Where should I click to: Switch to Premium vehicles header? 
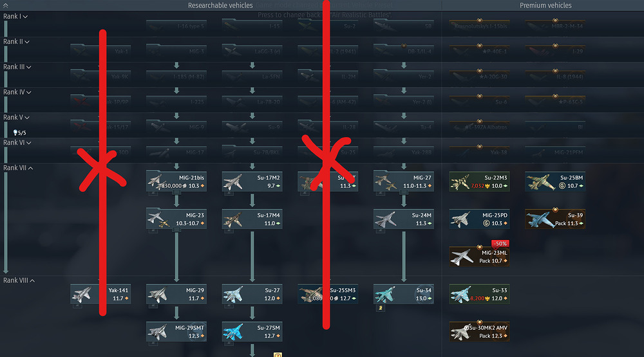pos(545,5)
